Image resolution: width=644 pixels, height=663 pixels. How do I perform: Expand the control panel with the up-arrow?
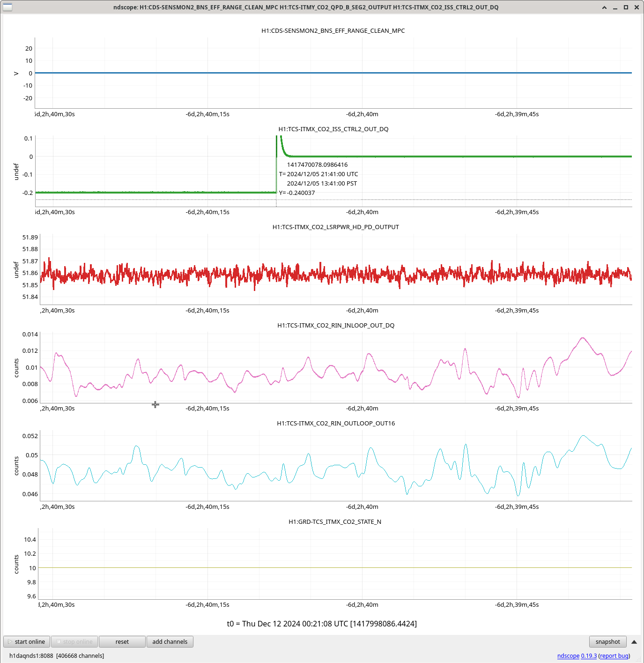pos(634,642)
